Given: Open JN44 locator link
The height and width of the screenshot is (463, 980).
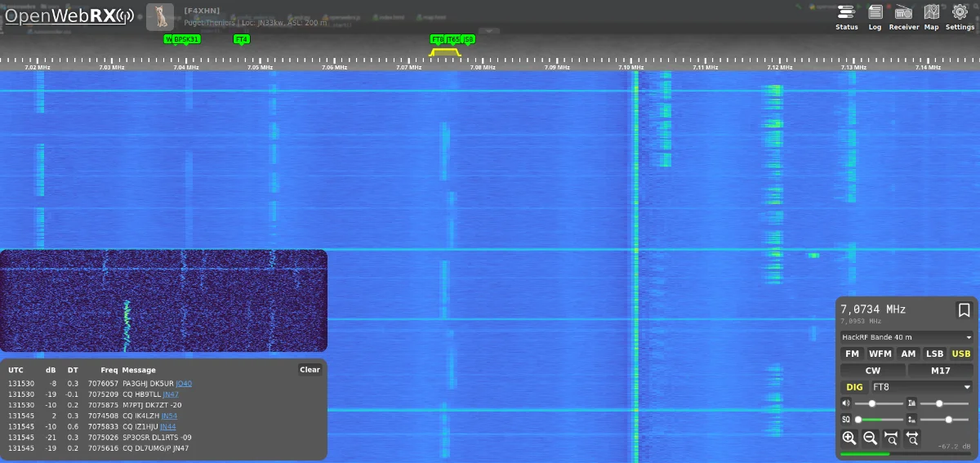Looking at the screenshot, I should coord(168,426).
